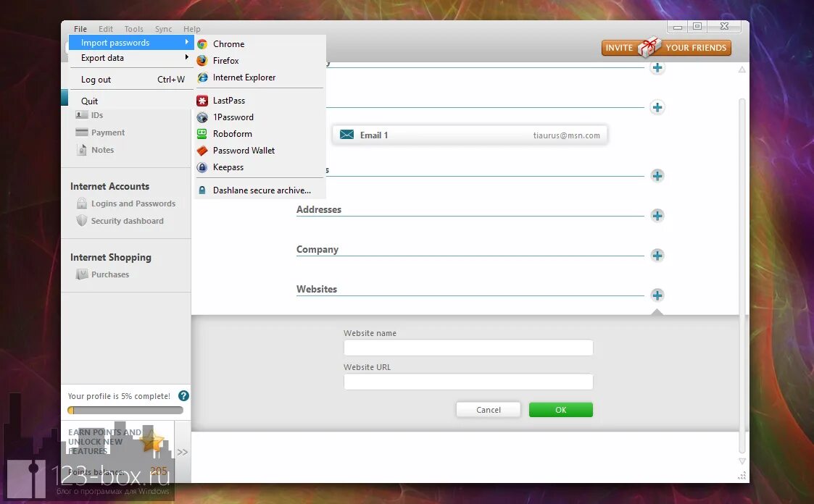Click plus button above Email 1 row
The image size is (814, 504).
tap(657, 107)
